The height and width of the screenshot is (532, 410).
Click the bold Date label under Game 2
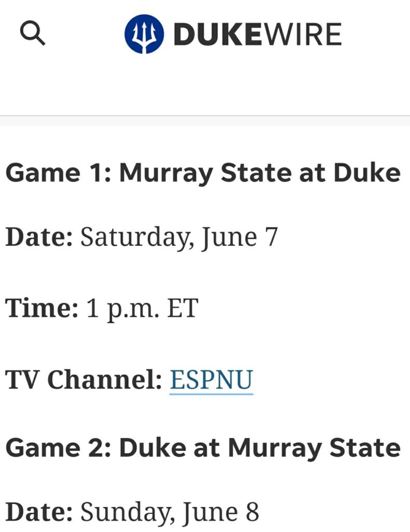39,512
